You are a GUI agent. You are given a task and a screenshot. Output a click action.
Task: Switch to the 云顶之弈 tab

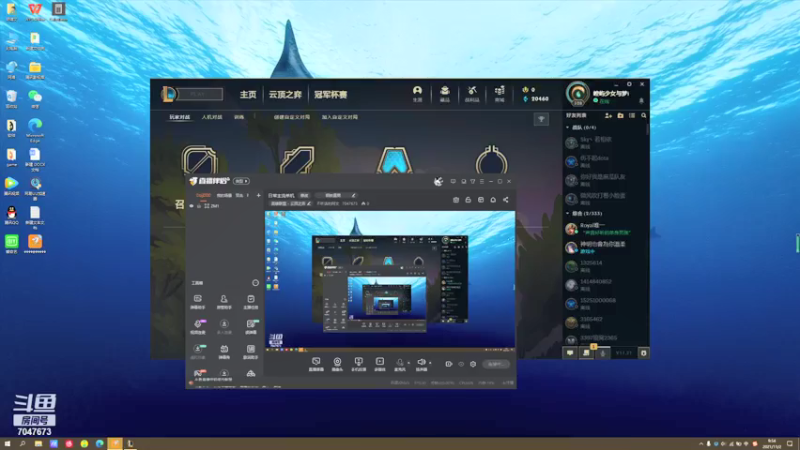[285, 94]
